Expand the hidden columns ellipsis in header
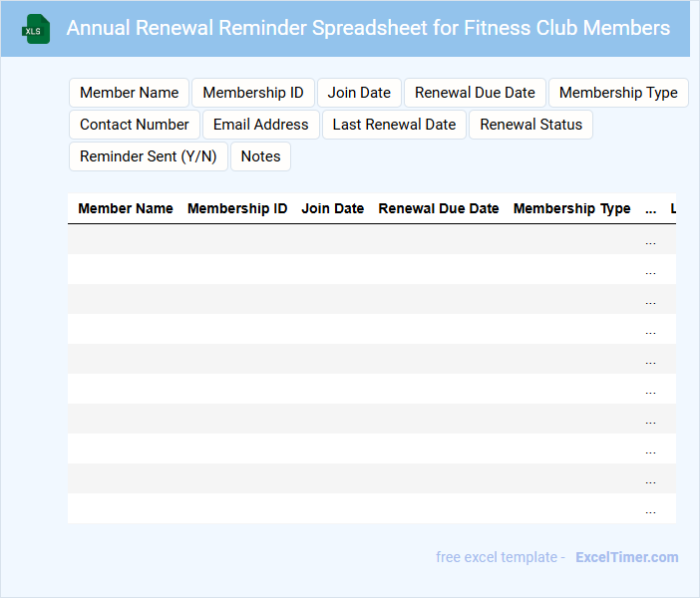Screen dimensions: 700x598 click(651, 209)
